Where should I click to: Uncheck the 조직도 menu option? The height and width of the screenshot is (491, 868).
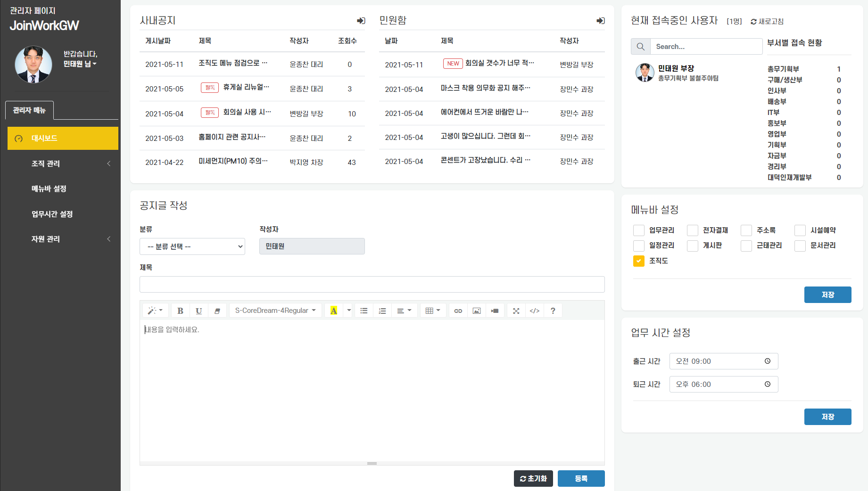638,261
